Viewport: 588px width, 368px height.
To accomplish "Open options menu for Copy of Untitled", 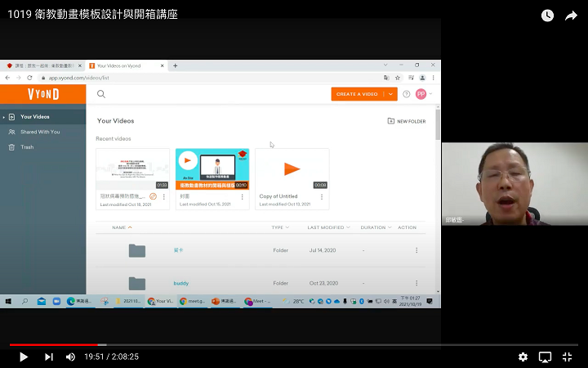I will tap(322, 197).
